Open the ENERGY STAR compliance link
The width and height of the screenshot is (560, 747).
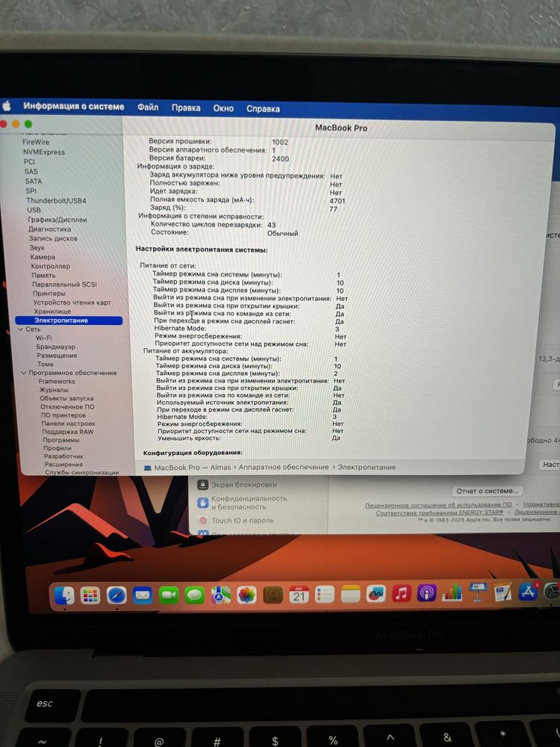(440, 512)
